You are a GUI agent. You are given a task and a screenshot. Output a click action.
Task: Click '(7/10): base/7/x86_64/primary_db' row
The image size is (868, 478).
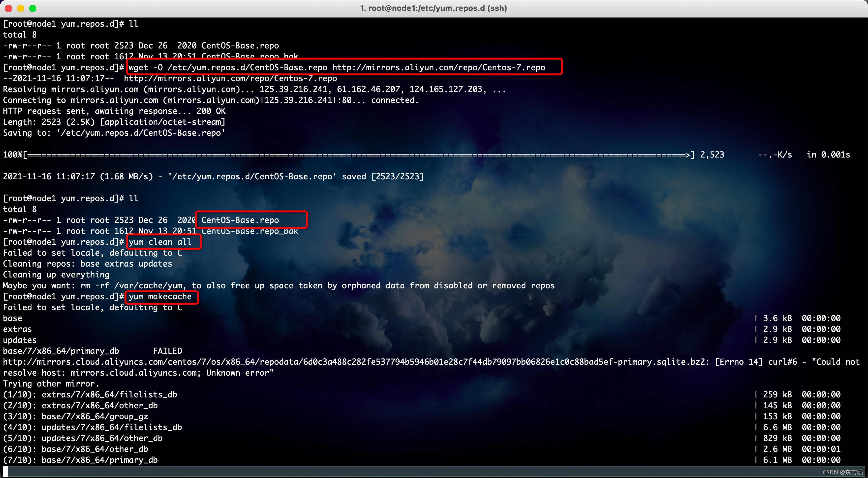point(422,460)
